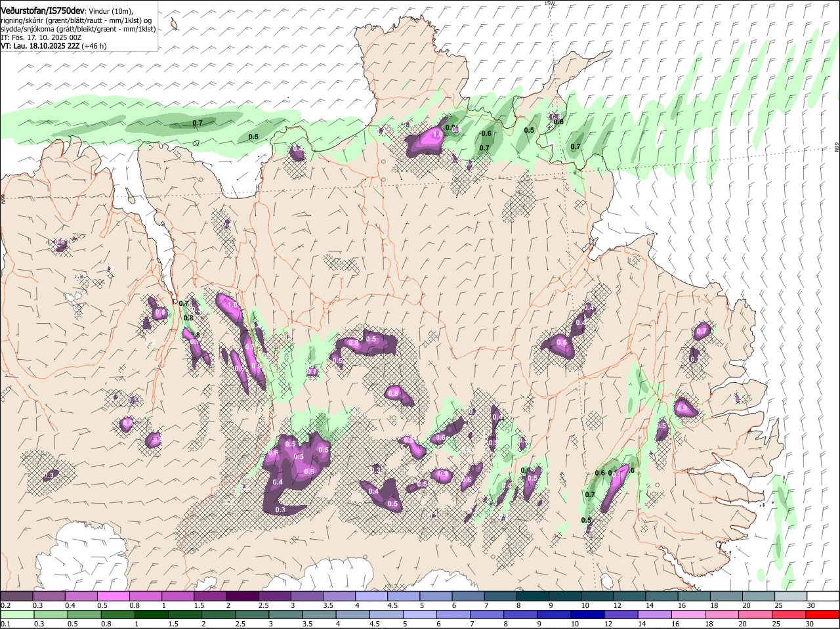Image resolution: width=840 pixels, height=629 pixels.
Task: Click purple legend swatch between 1.5 and 2
Action: point(210,596)
